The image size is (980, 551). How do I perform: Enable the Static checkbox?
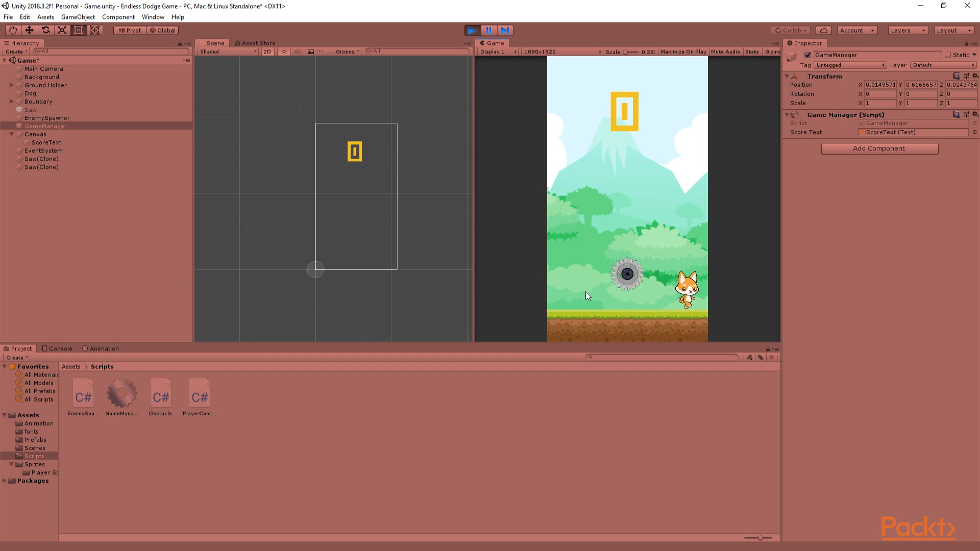(x=948, y=55)
